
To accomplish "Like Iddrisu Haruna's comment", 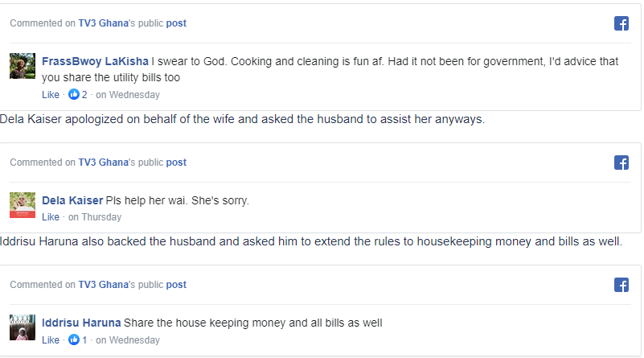I will coord(51,340).
